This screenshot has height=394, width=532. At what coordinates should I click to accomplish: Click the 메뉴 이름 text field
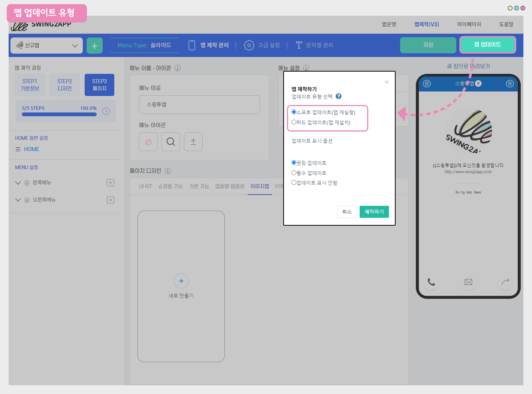tap(199, 105)
